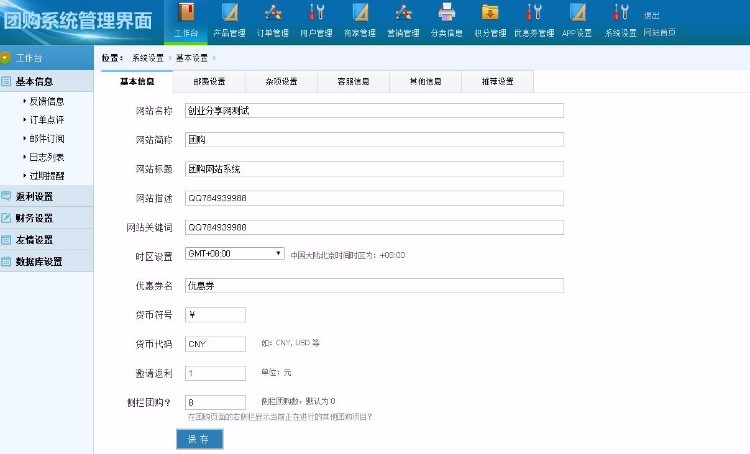Open 订单管理 order management icon
This screenshot has height=454, width=750.
tap(273, 12)
